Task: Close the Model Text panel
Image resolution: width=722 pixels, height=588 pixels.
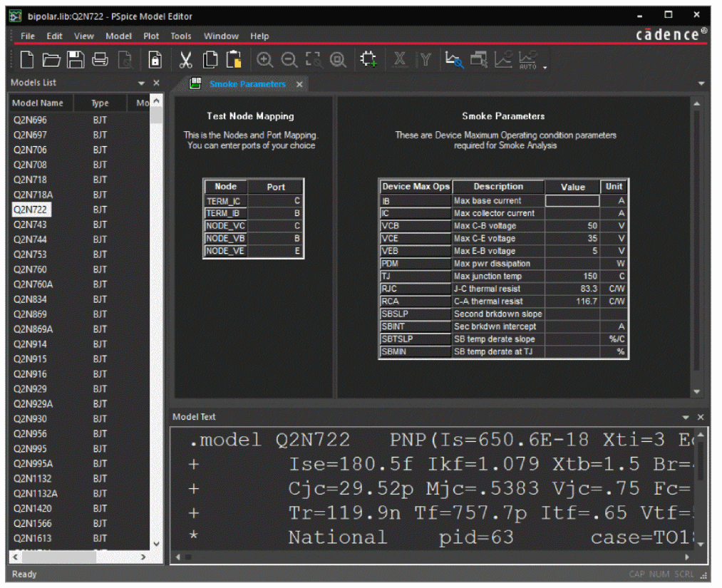Action: point(701,417)
